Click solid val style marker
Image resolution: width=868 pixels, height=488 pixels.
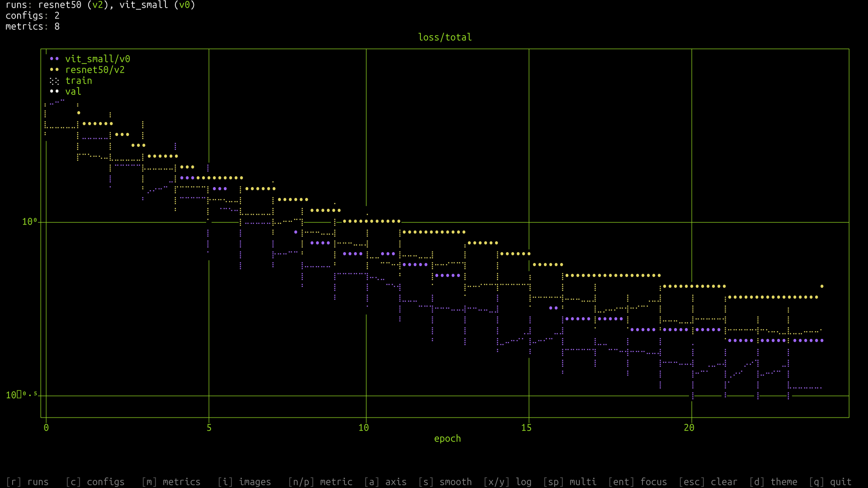click(x=54, y=91)
